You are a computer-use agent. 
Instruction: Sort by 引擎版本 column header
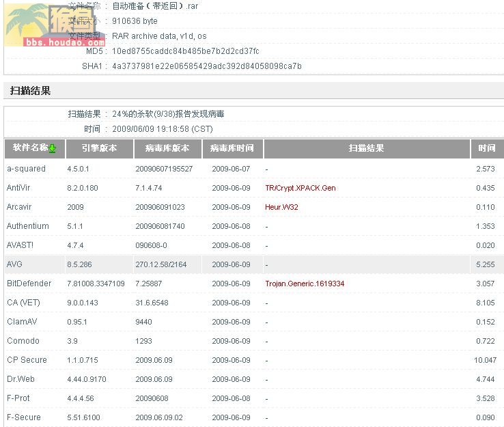pyautogui.click(x=99, y=148)
